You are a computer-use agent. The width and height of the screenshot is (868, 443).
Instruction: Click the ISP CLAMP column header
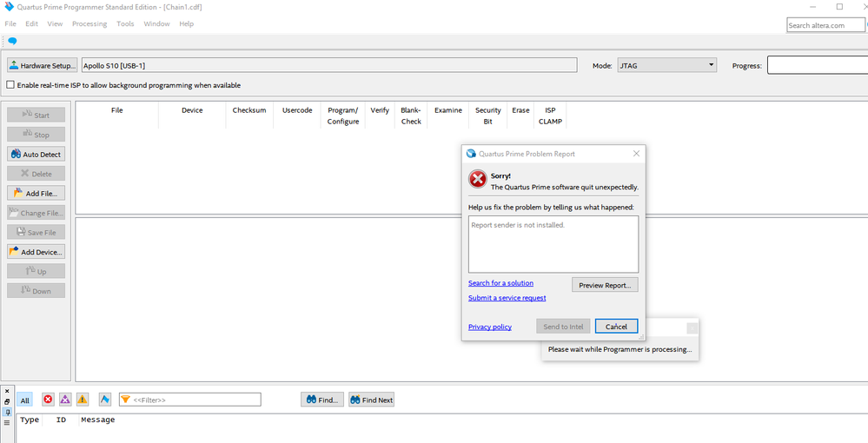point(550,116)
